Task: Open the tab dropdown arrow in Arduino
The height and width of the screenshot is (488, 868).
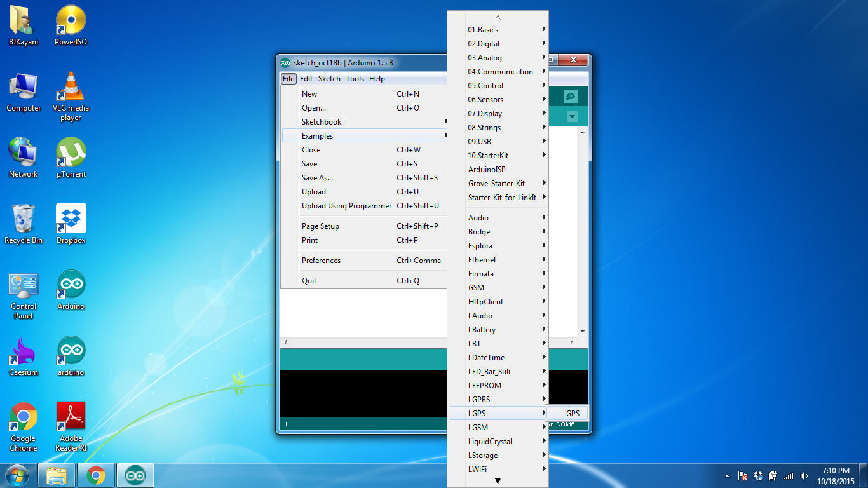Action: (572, 117)
